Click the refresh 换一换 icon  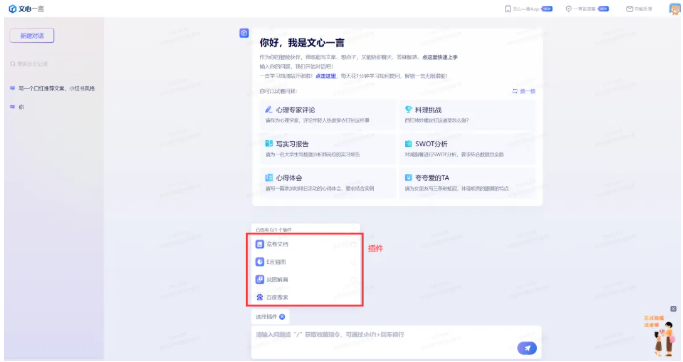tap(515, 91)
